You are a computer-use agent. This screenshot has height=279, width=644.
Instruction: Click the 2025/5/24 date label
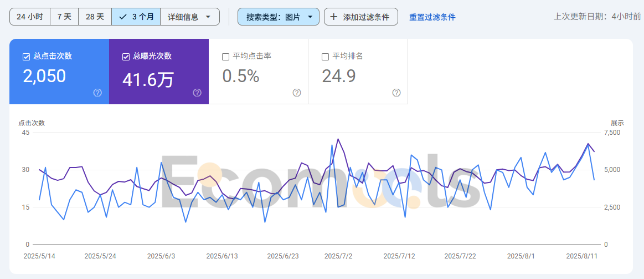point(100,256)
